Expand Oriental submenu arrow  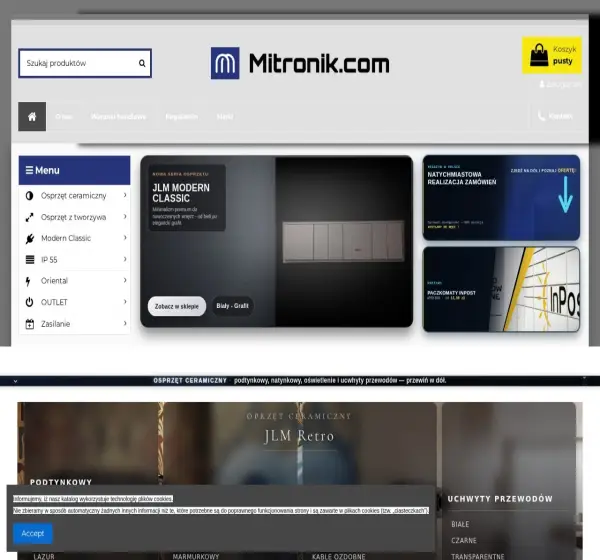[125, 280]
